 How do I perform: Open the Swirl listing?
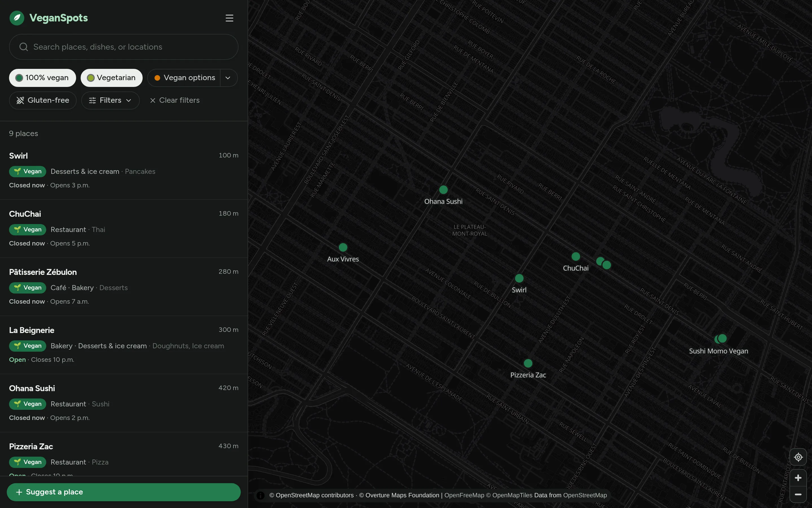point(124,170)
